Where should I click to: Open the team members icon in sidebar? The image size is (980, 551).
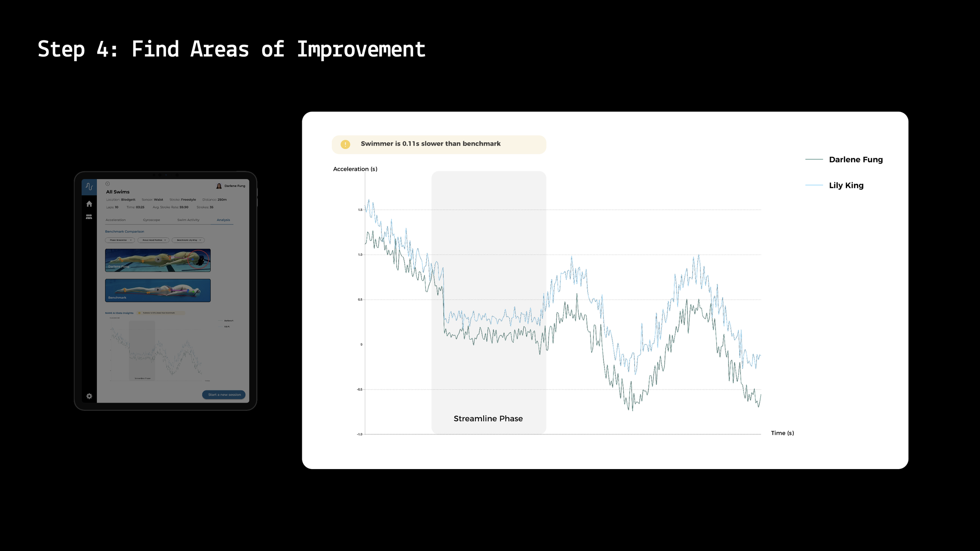point(89,217)
